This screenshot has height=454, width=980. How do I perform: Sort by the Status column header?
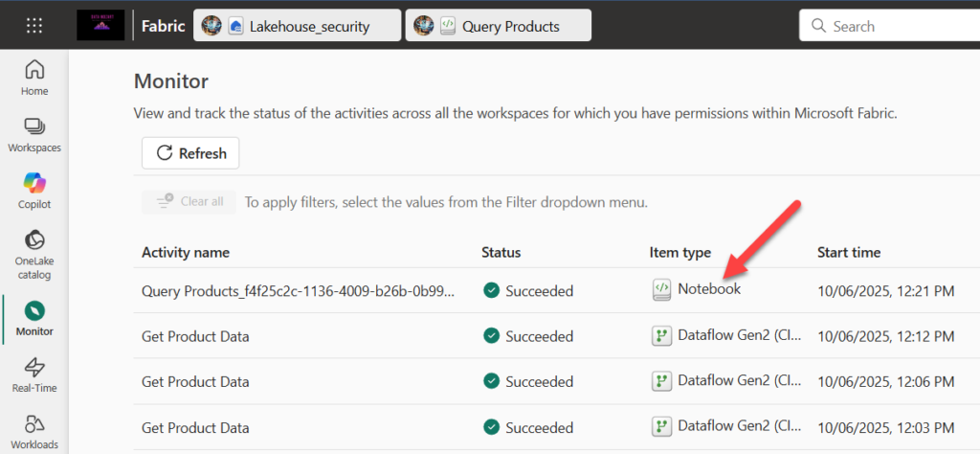tap(501, 252)
